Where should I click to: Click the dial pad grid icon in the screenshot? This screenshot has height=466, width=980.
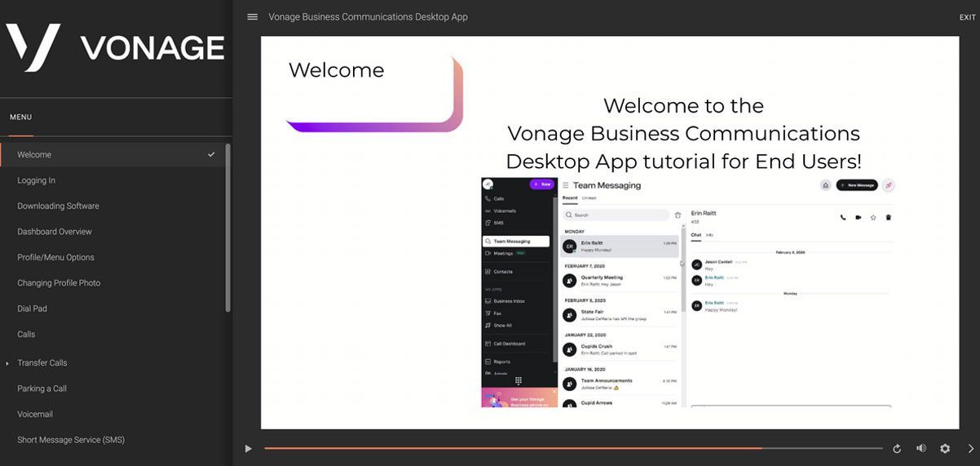coord(519,380)
